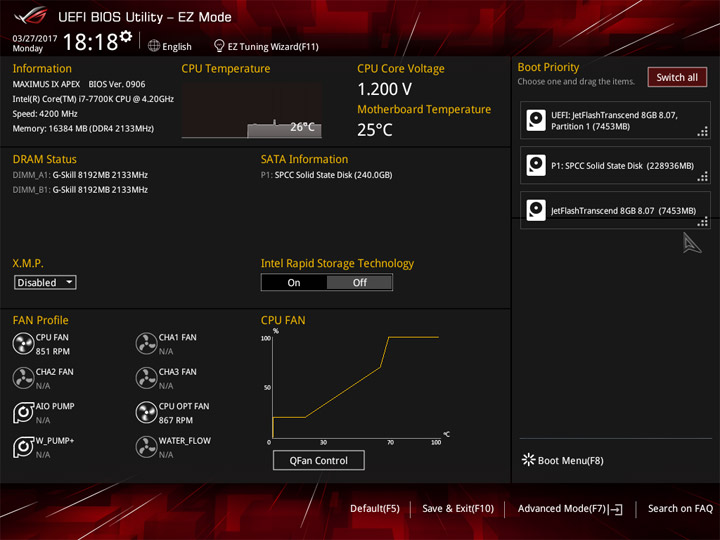
Task: Click the ROG logo icon
Action: tap(30, 16)
